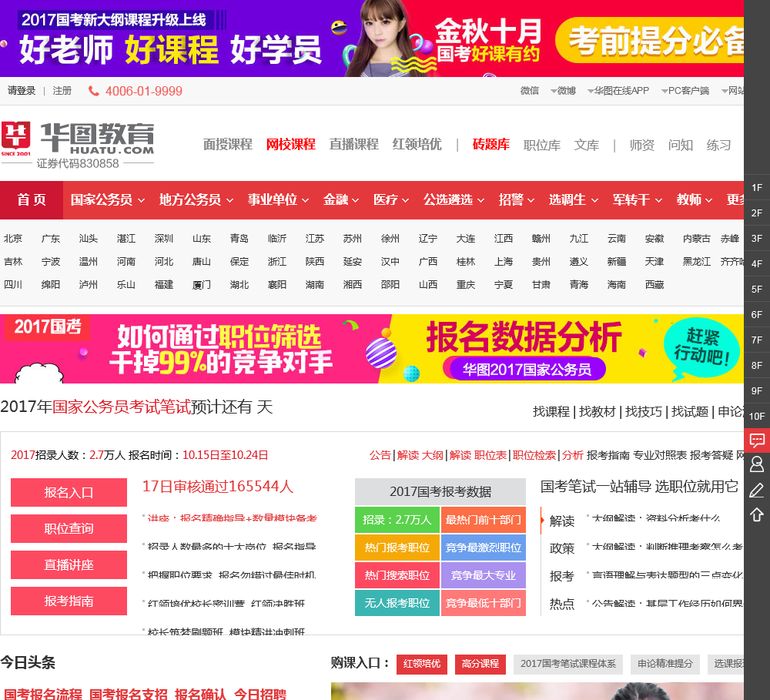This screenshot has height=700, width=770.
Task: Click the 注册 register link
Action: tap(62, 91)
